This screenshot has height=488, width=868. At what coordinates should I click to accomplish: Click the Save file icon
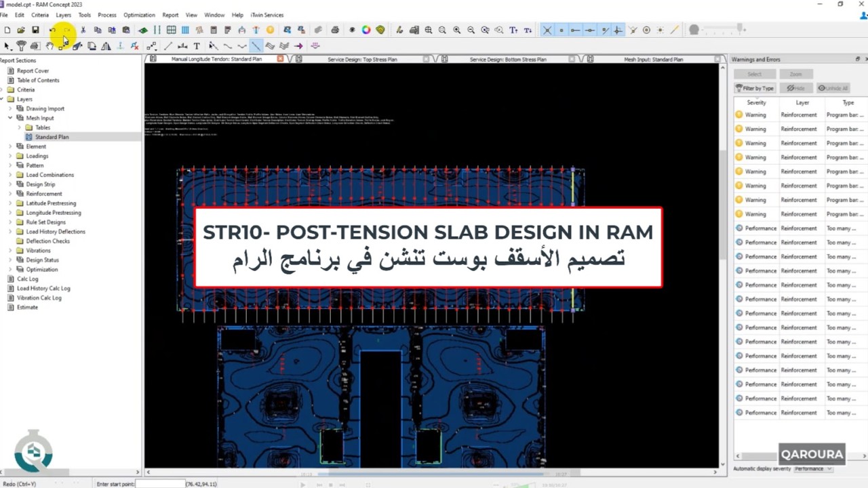(x=35, y=30)
